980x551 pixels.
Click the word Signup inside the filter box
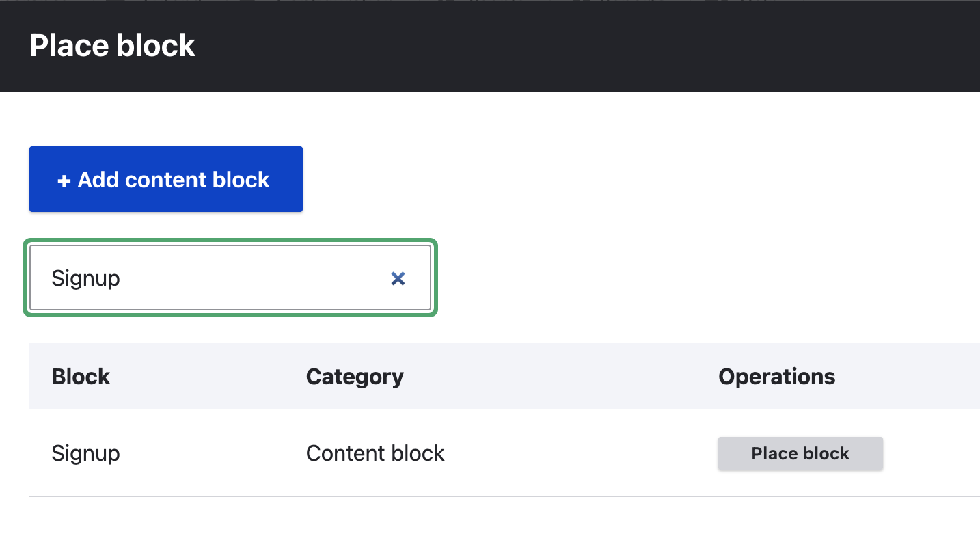pos(86,278)
